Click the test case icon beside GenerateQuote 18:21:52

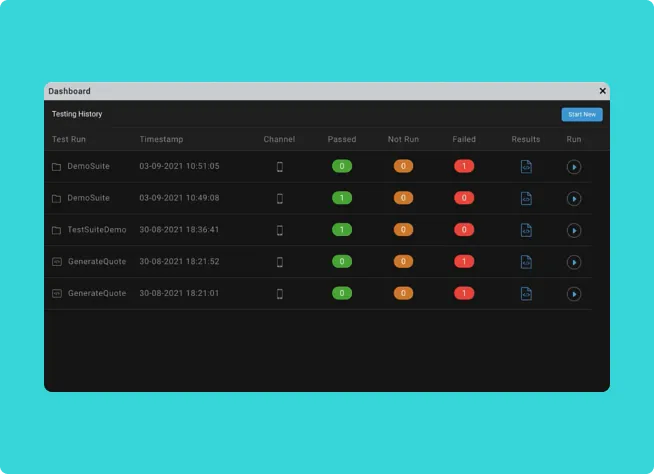tap(57, 262)
